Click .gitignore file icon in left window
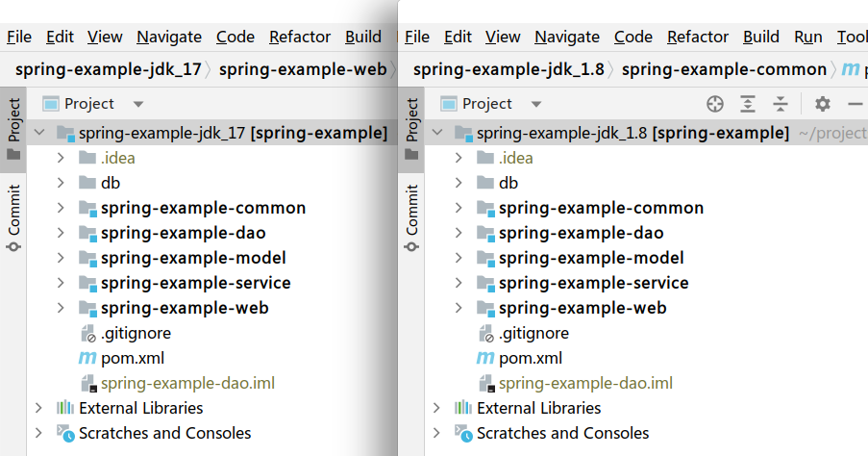This screenshot has width=868, height=456. 88,334
